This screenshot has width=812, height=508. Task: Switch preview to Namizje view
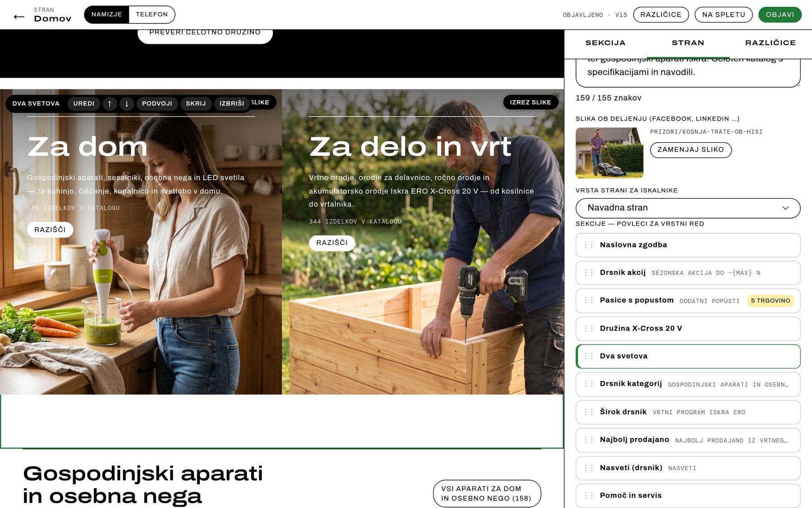(x=106, y=14)
